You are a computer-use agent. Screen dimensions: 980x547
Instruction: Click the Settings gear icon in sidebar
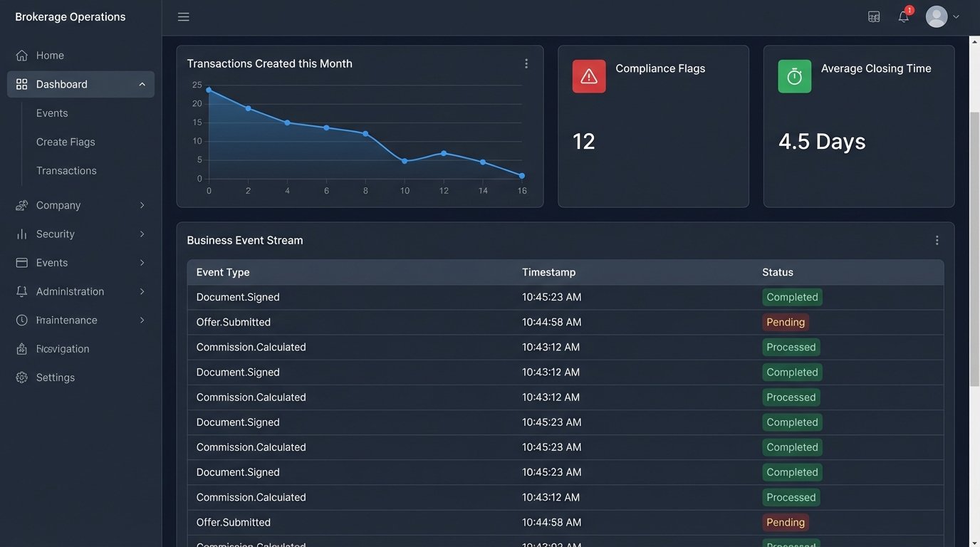pos(22,377)
